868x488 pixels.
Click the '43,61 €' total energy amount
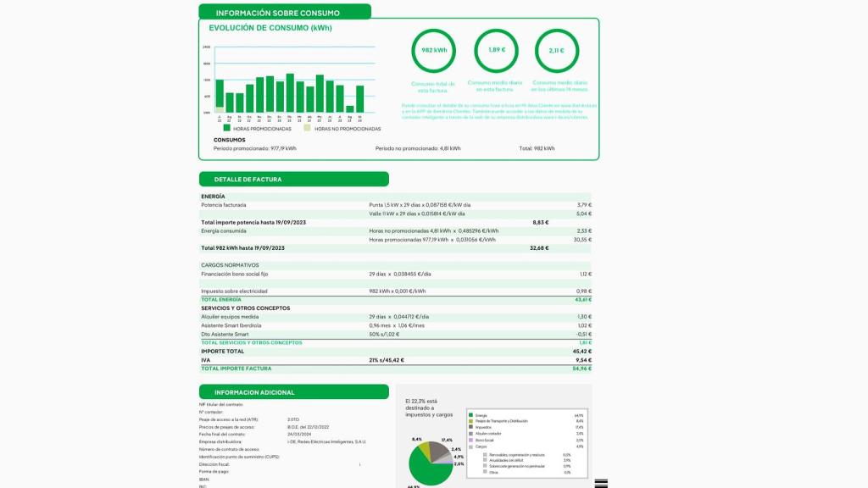click(583, 299)
